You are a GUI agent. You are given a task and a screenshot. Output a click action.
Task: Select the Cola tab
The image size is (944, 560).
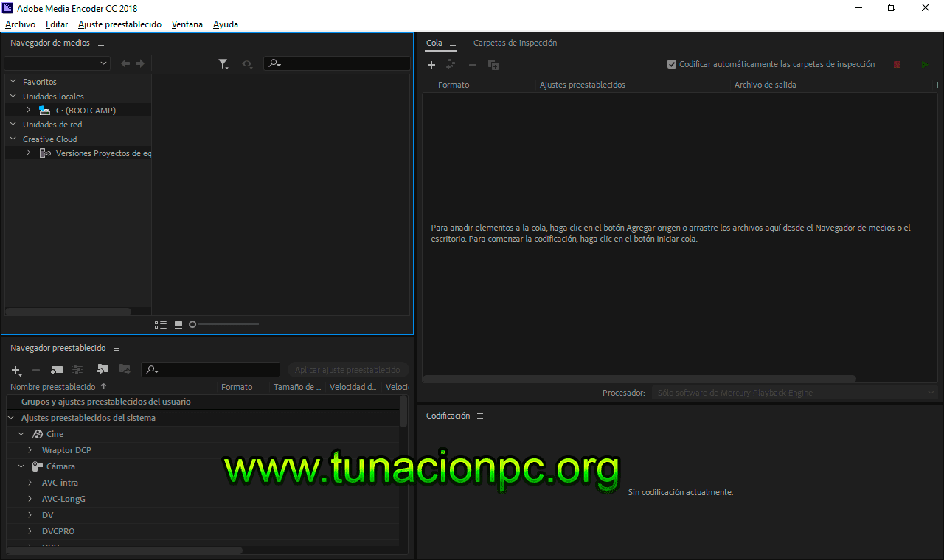(x=434, y=43)
